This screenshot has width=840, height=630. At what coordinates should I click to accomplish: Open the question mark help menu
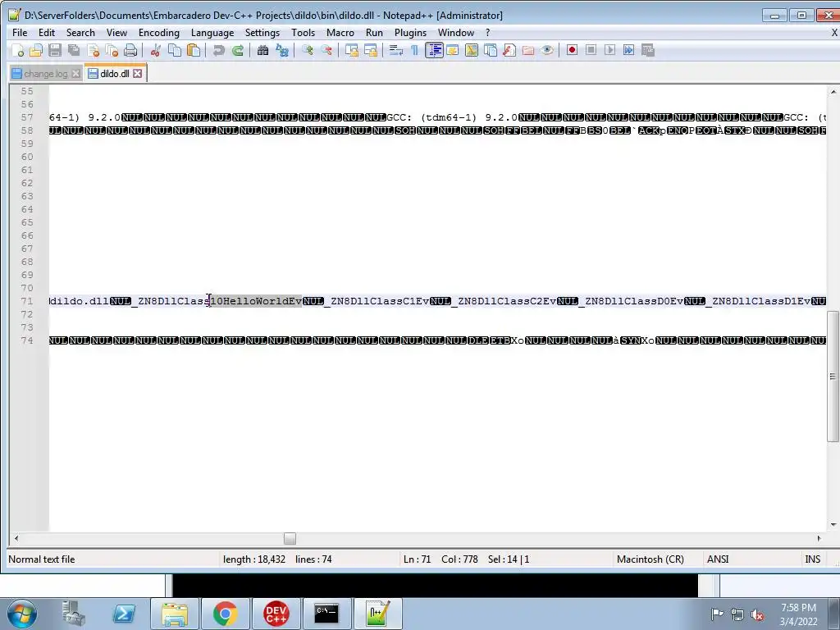pyautogui.click(x=487, y=33)
